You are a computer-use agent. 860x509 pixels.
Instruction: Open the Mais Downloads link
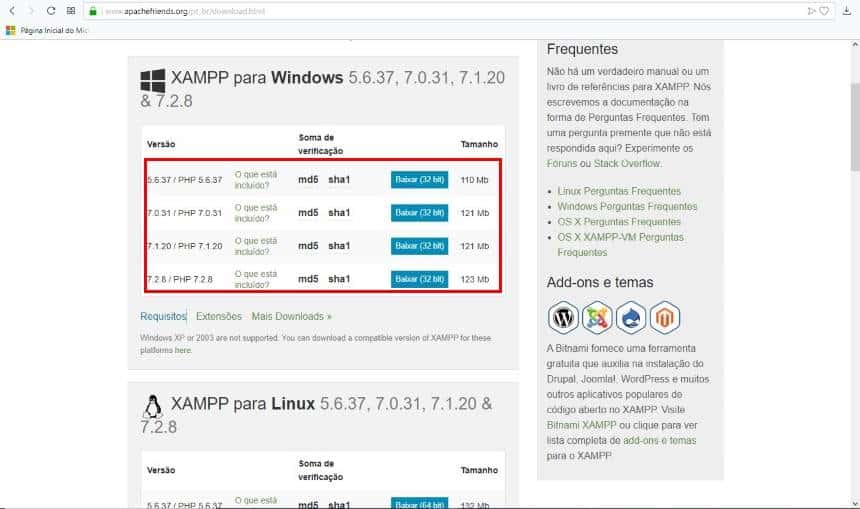pos(292,316)
